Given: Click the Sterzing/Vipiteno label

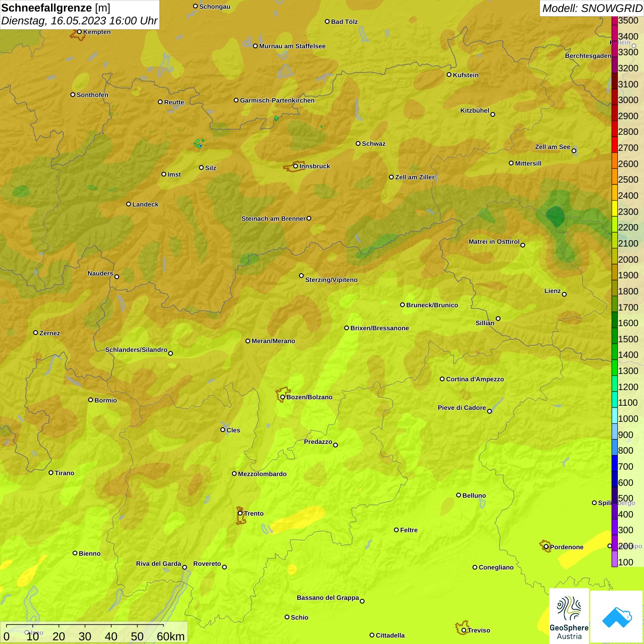Looking at the screenshot, I should point(331,280).
